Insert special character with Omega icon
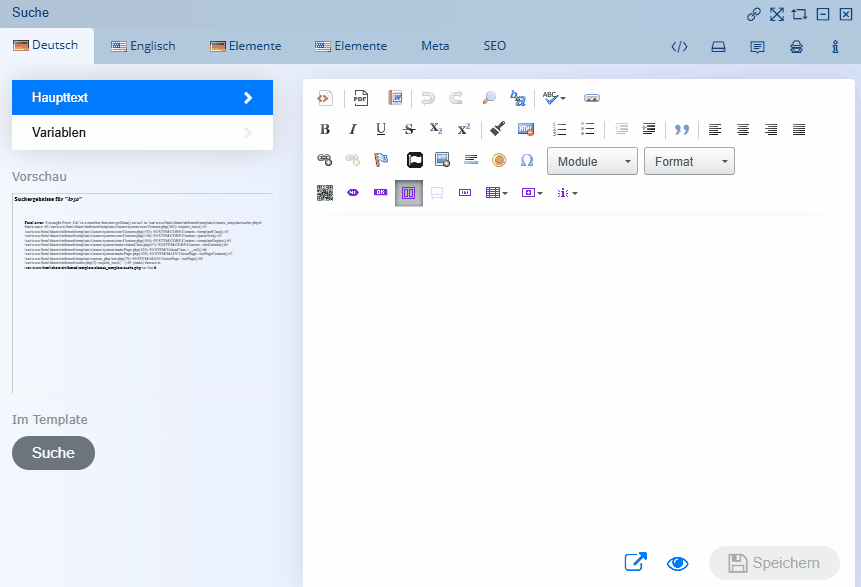This screenshot has width=861, height=587. [526, 160]
